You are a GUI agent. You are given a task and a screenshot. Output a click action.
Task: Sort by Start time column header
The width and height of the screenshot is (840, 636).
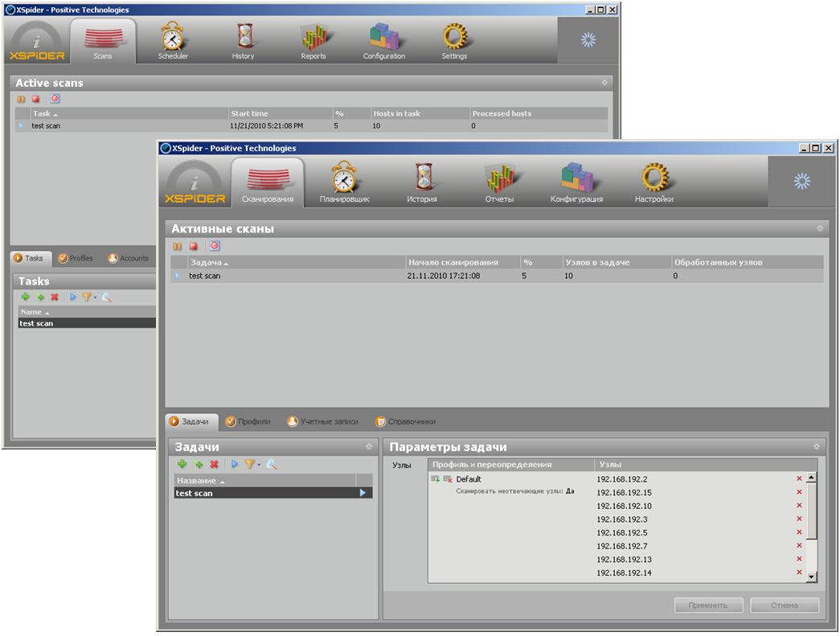tap(281, 113)
